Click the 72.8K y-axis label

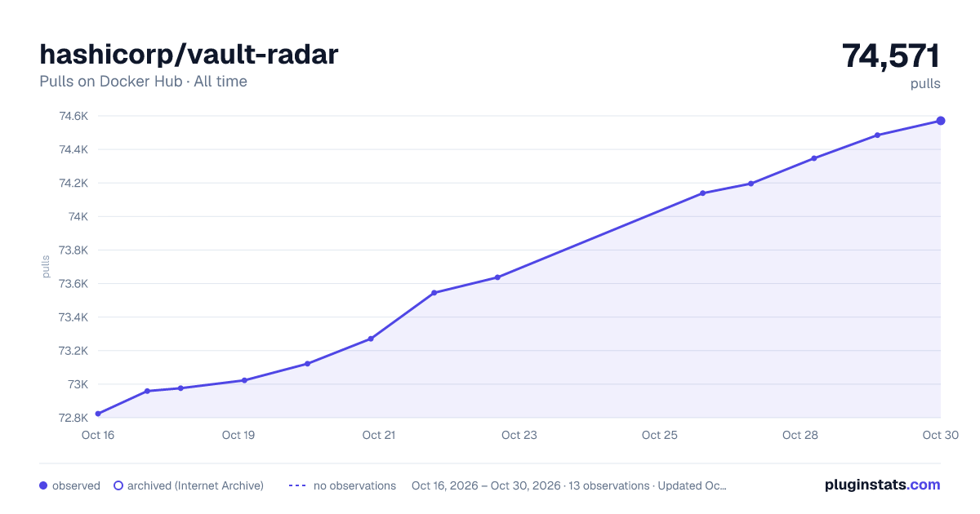(x=73, y=418)
